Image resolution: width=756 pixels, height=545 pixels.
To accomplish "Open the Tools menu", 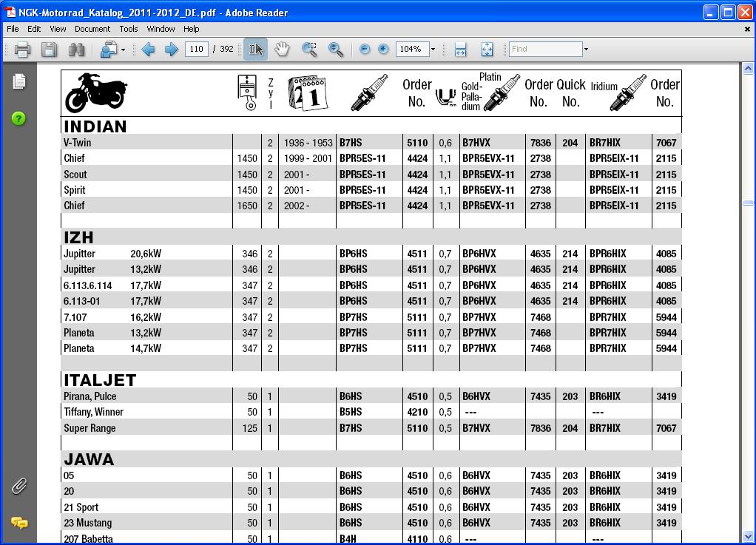I will tap(129, 29).
